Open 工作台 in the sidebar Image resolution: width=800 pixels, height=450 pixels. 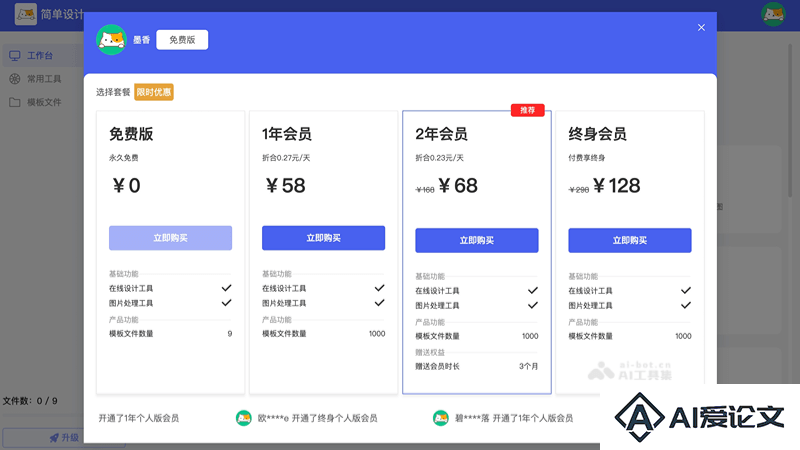click(x=40, y=56)
